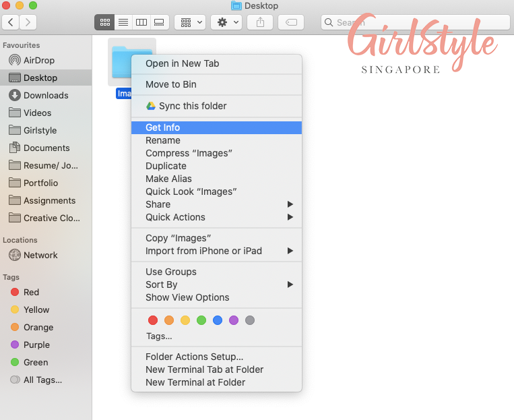Select the Orange tag in sidebar
The height and width of the screenshot is (420, 514).
click(46, 327)
